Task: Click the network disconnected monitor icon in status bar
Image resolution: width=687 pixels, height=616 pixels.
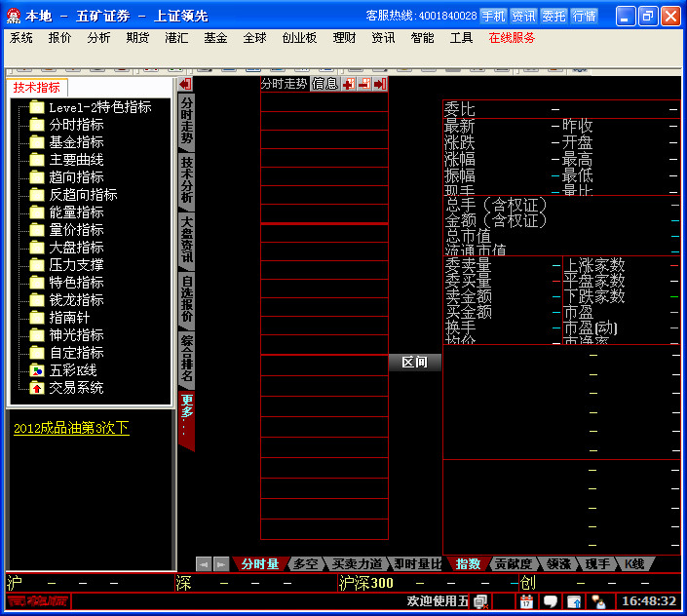Action: (480, 601)
